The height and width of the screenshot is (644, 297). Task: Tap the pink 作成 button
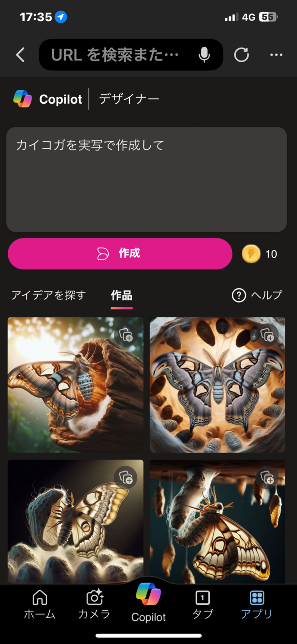(120, 254)
